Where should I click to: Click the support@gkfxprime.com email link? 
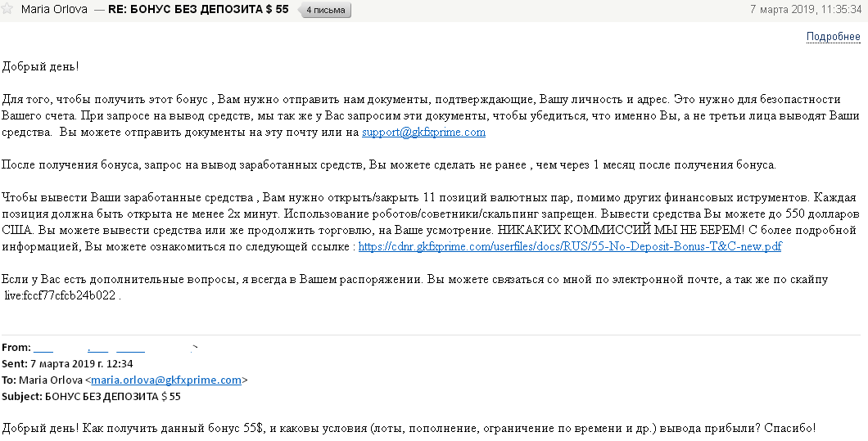click(423, 132)
